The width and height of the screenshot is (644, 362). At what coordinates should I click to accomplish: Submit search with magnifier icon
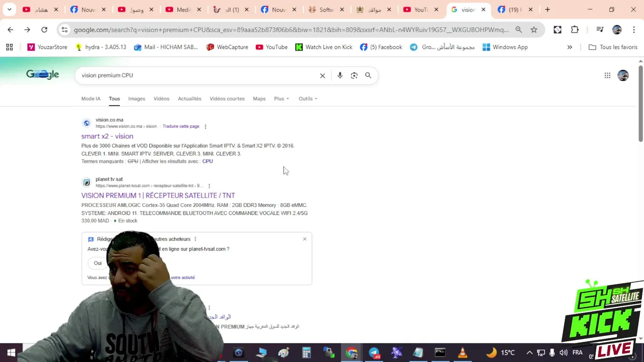pyautogui.click(x=368, y=75)
